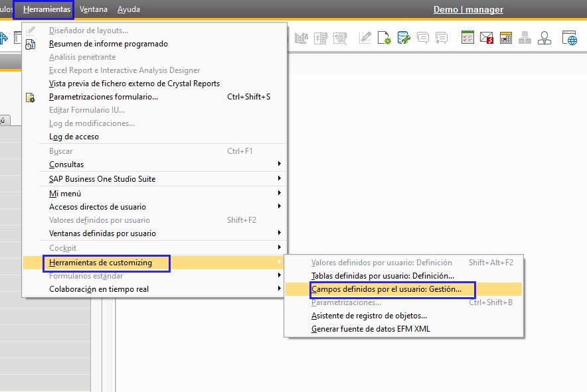
Task: Open the green checklist calendar icon
Action: tap(467, 38)
